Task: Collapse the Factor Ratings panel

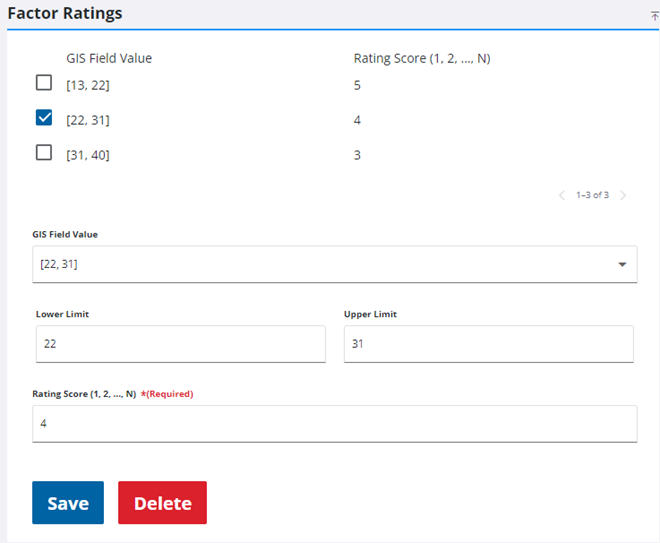Action: point(654,16)
